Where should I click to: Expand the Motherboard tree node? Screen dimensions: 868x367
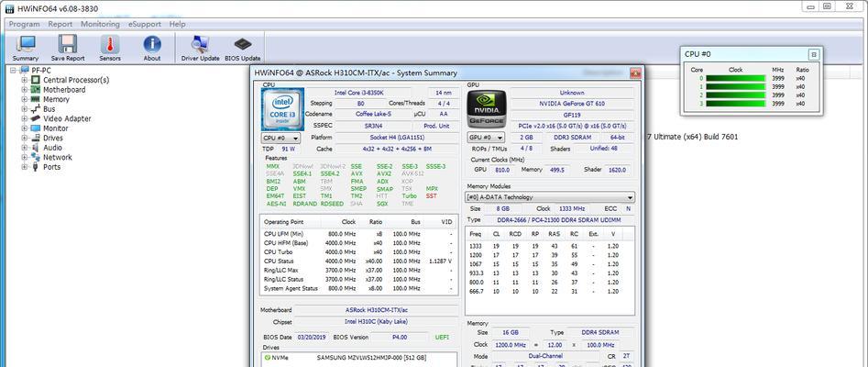coord(25,89)
